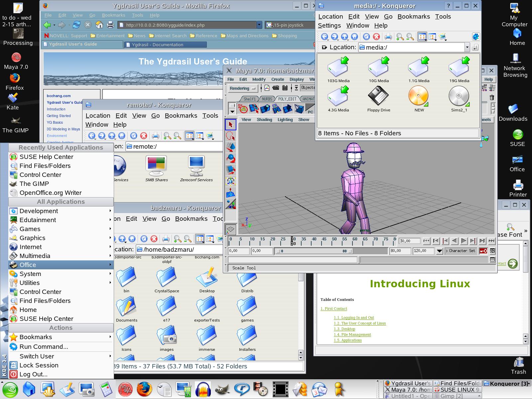532x399 pixels.
Task: Click the Firefox home button
Action: coord(99,25)
